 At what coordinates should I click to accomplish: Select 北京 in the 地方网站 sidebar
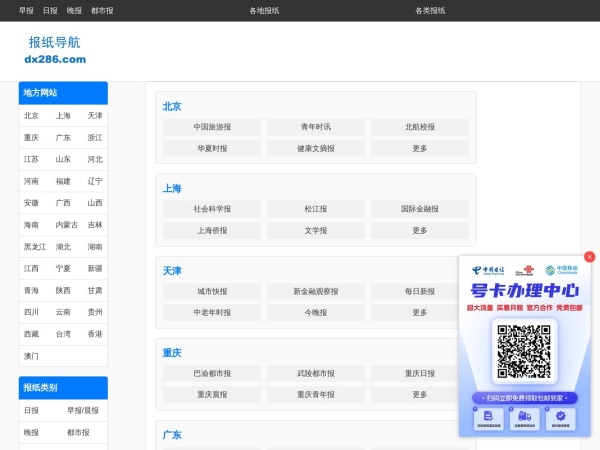31,116
